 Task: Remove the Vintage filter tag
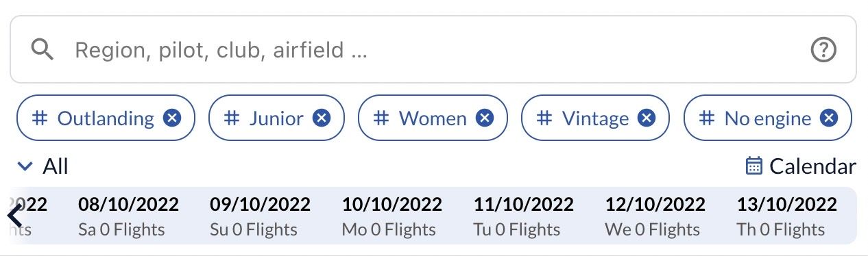647,118
